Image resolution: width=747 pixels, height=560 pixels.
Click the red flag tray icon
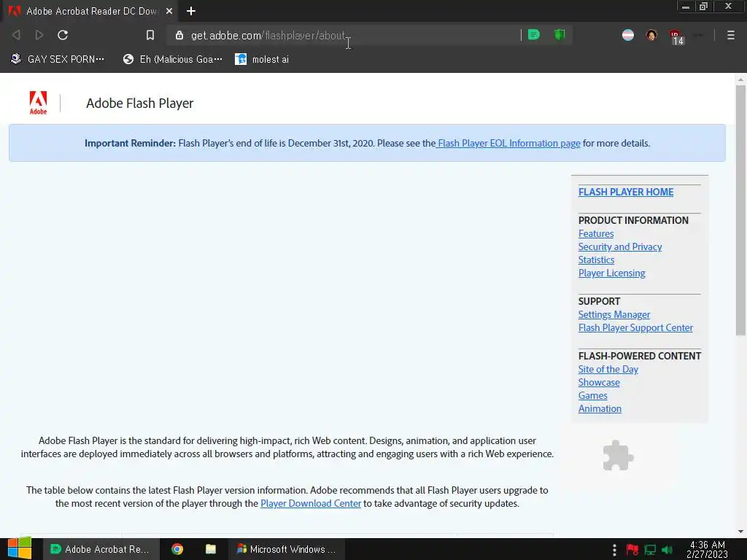click(632, 550)
